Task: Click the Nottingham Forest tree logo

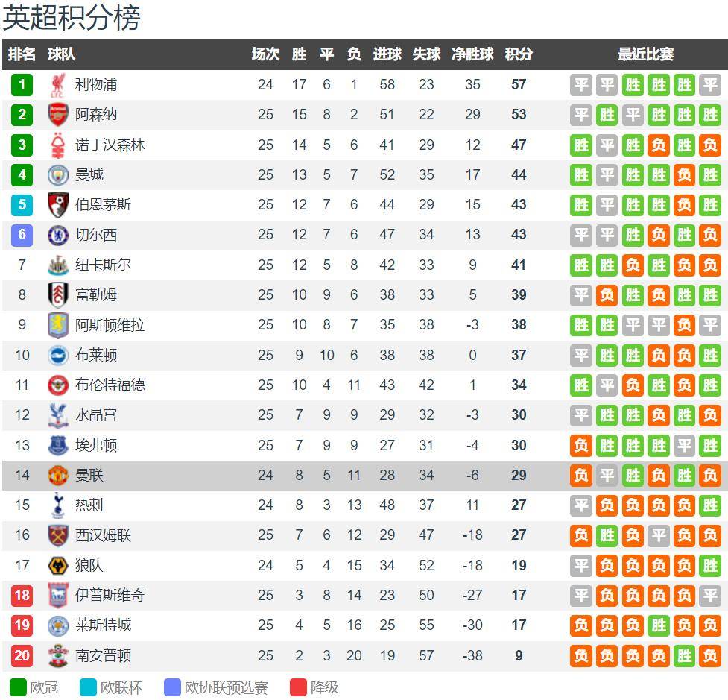Action: (x=57, y=145)
